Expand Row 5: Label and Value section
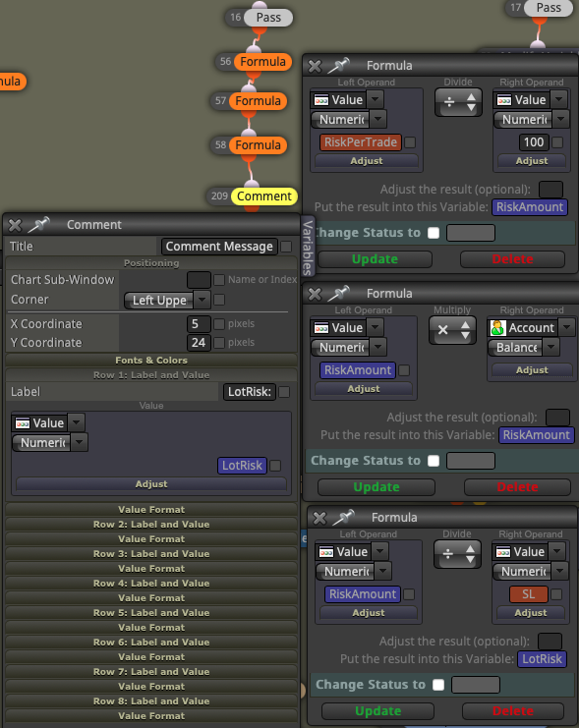This screenshot has height=728, width=579. 151,613
